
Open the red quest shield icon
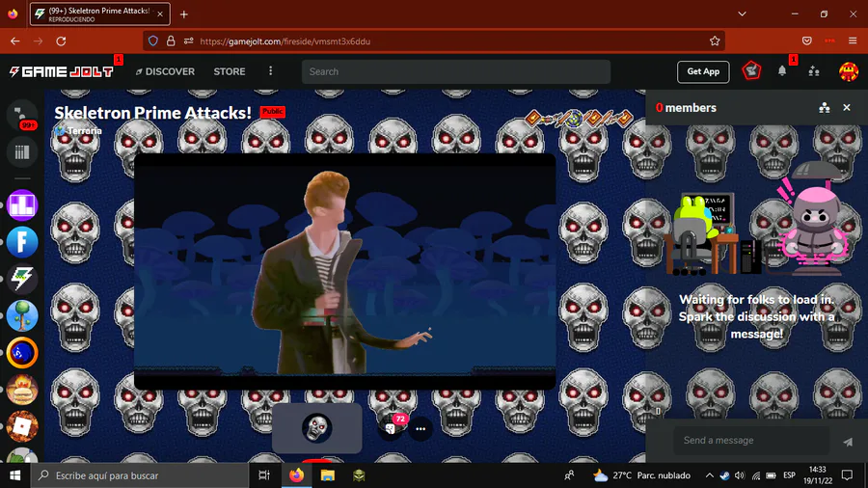point(751,70)
